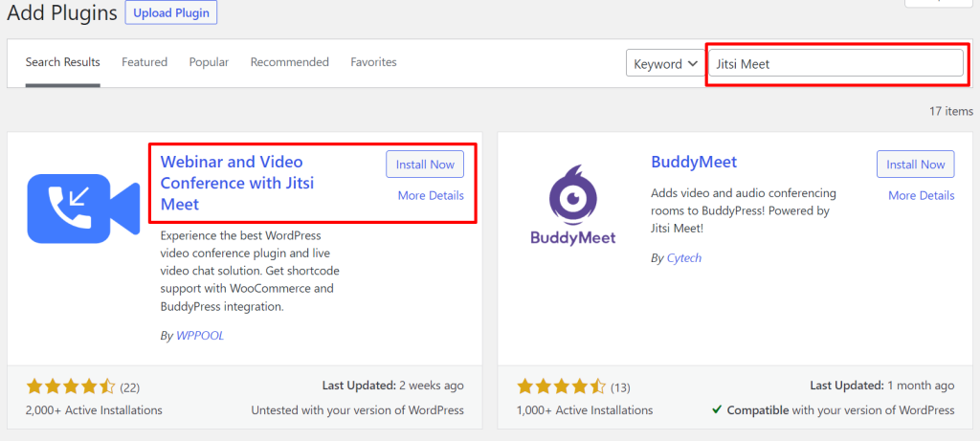This screenshot has width=980, height=441.
Task: Click the BuddyMeet description mentioning BuddyPress
Action: [x=744, y=210]
